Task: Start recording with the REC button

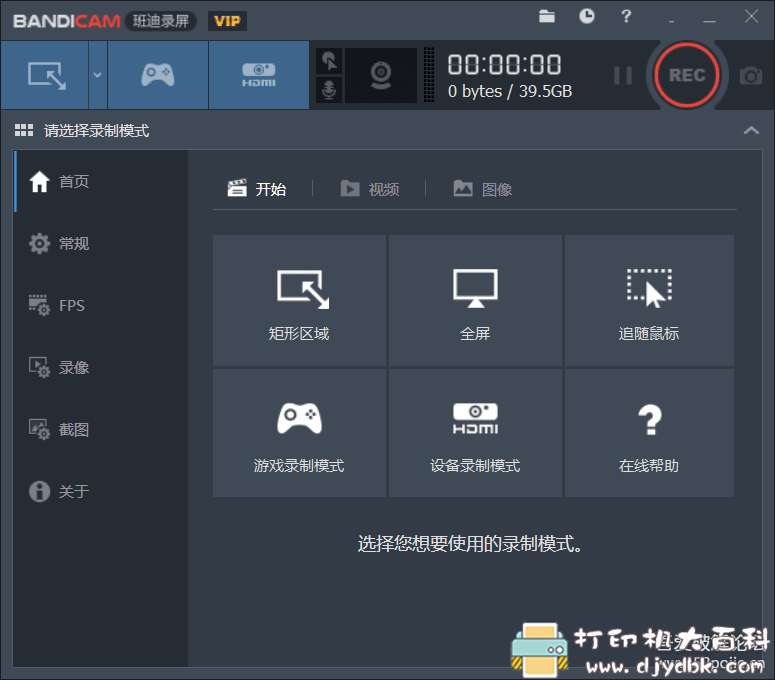Action: tap(687, 75)
